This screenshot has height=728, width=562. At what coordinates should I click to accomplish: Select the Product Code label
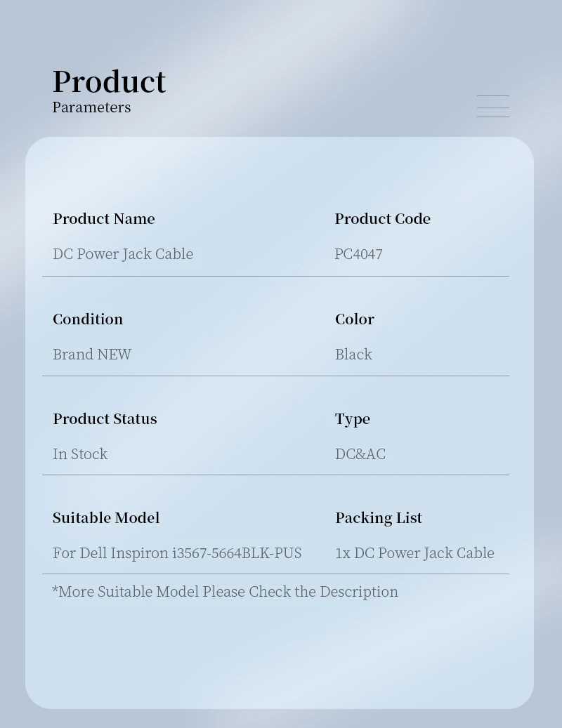[382, 219]
